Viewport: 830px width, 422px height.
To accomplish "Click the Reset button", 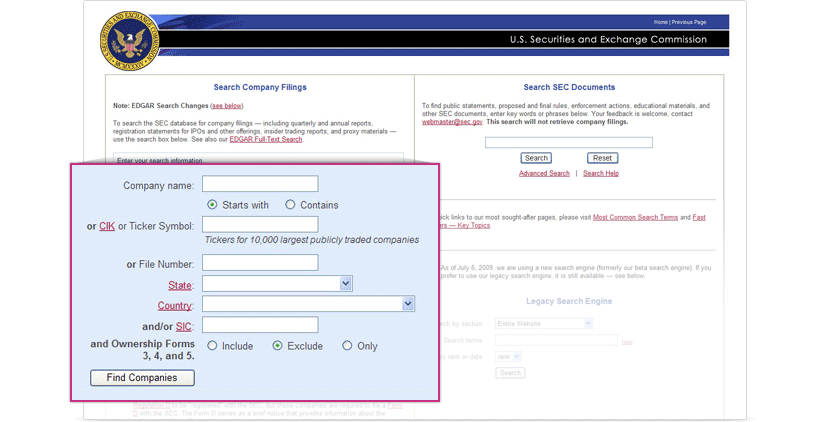I will pyautogui.click(x=602, y=158).
